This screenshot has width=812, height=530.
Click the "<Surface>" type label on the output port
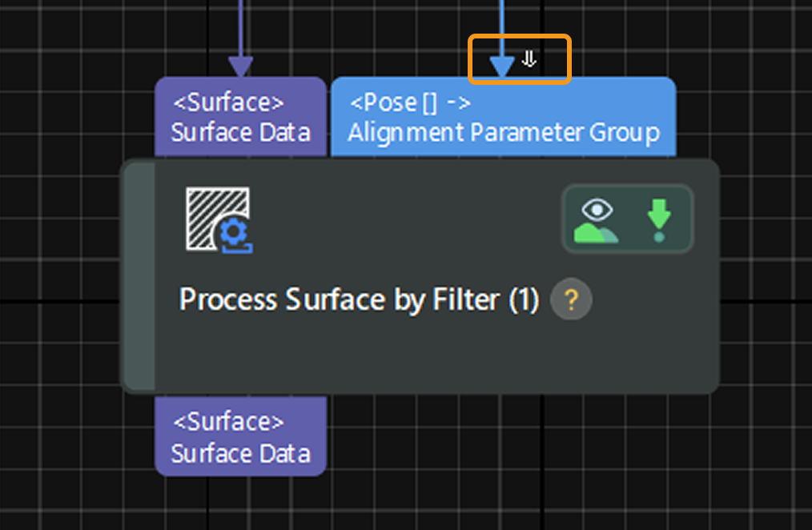(x=229, y=422)
